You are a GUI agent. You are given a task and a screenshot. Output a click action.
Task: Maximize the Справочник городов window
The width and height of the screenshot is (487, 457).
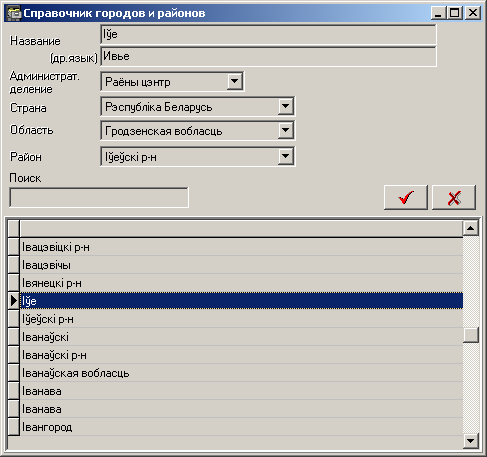coord(455,13)
